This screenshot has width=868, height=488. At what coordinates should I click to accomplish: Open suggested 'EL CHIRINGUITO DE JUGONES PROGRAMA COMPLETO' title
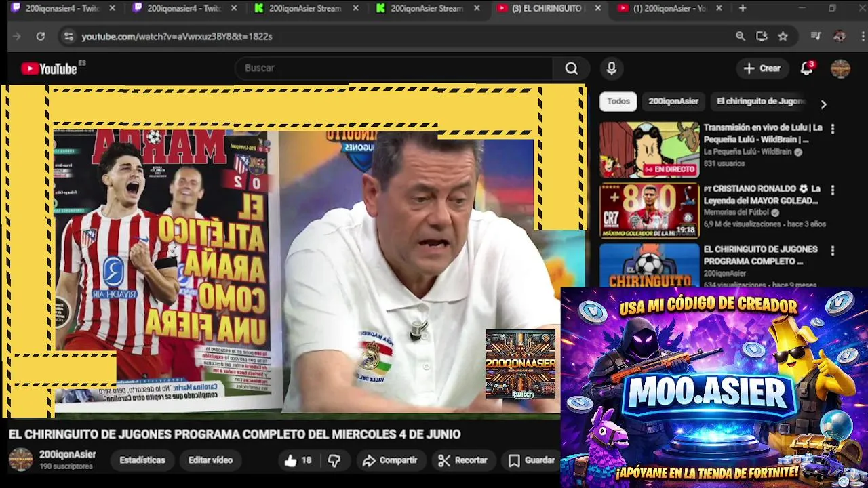point(760,255)
